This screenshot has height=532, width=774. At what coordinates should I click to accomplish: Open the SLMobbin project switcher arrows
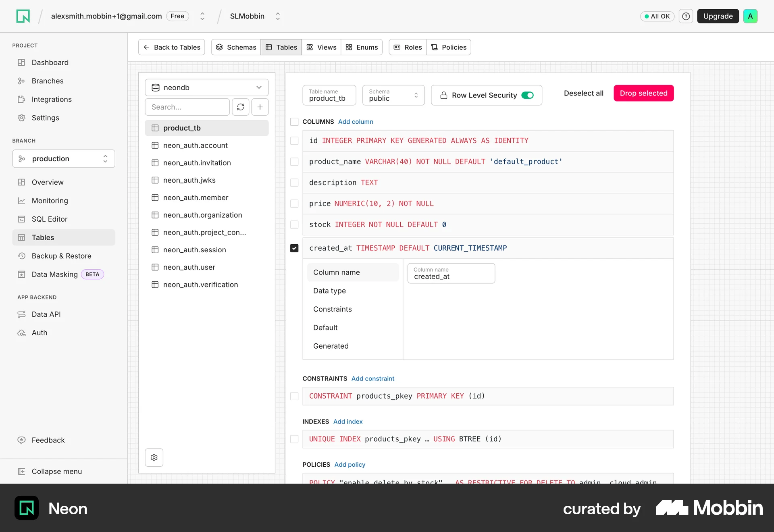click(278, 16)
